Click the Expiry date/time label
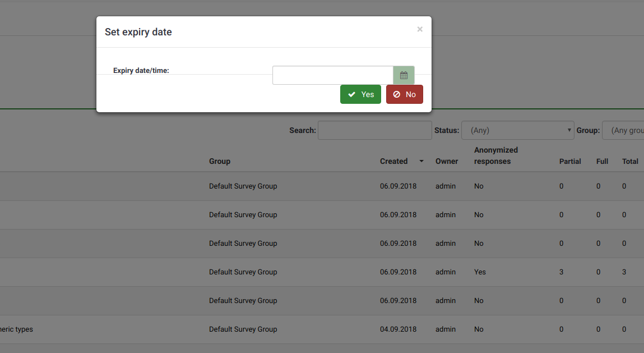 pos(141,71)
